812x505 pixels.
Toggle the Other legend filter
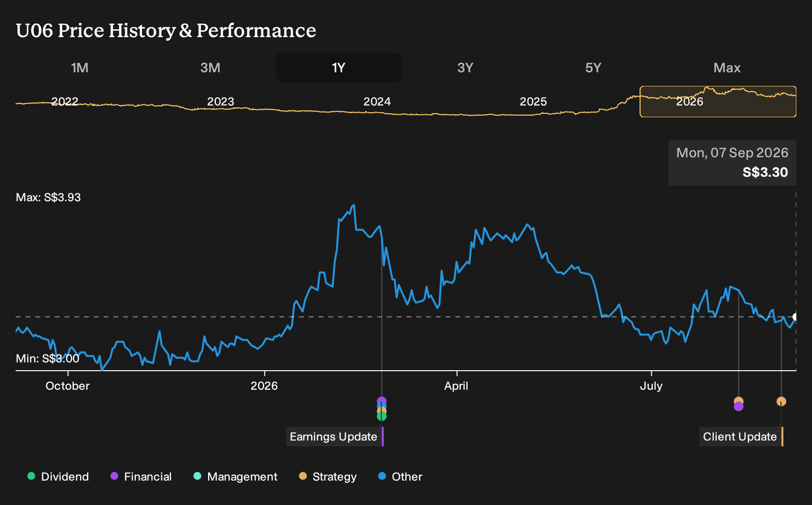400,477
